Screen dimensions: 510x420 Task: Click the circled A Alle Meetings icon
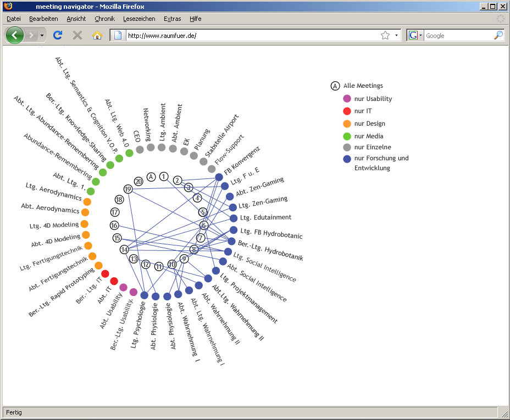[x=335, y=86]
